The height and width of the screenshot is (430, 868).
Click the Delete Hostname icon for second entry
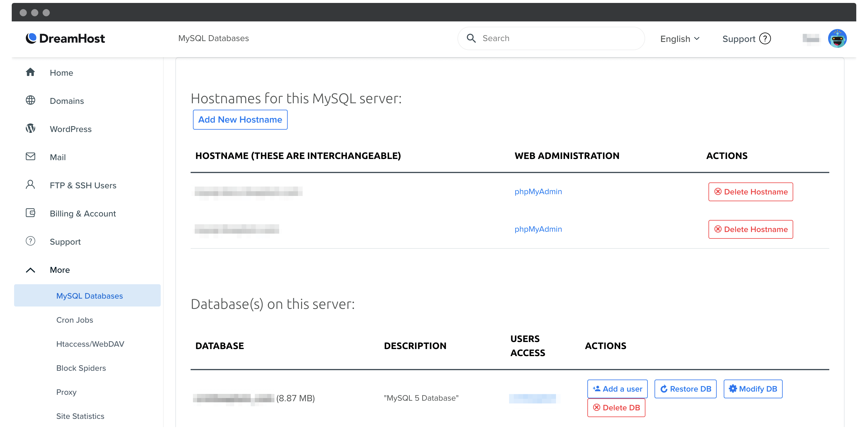point(751,228)
